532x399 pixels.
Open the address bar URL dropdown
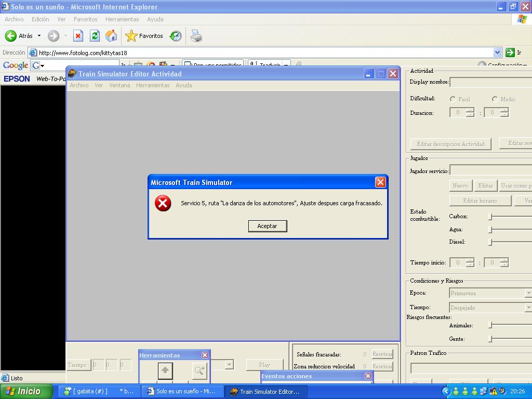[x=497, y=52]
